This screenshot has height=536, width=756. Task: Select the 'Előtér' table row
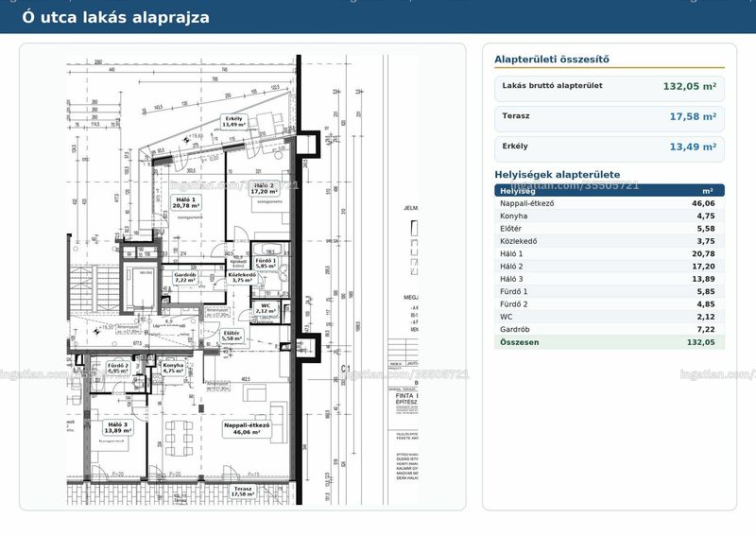(610, 229)
